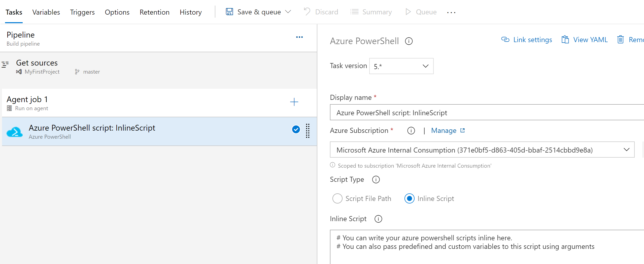Select the Inline Script radio button
This screenshot has height=264, width=644.
click(409, 199)
